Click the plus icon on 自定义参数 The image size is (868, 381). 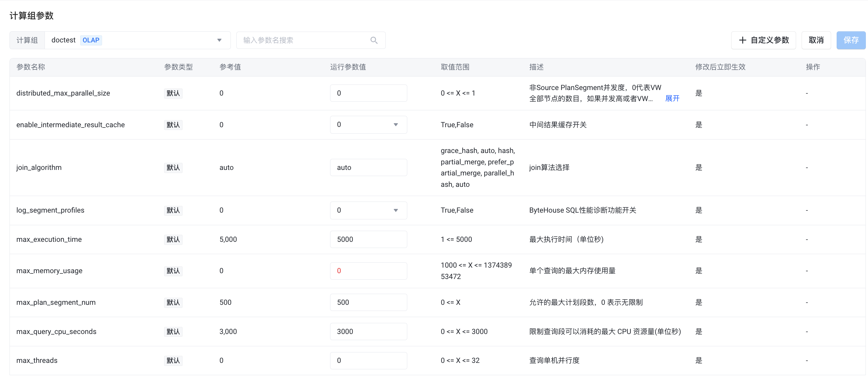[742, 40]
